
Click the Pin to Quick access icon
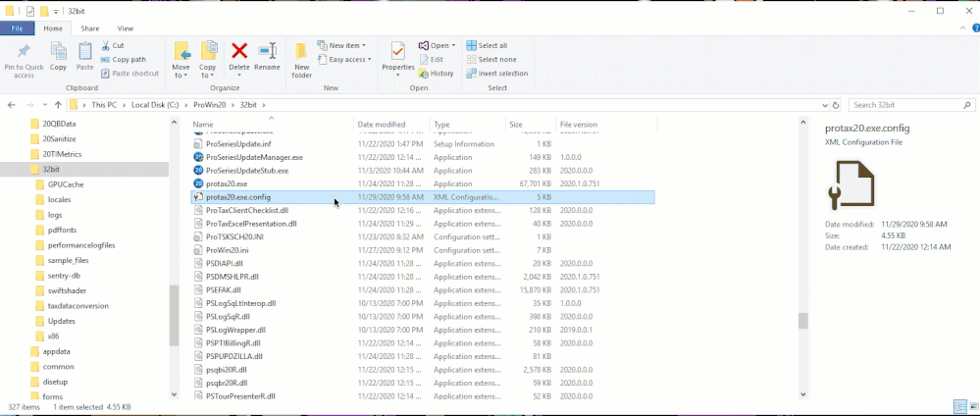pyautogui.click(x=24, y=52)
